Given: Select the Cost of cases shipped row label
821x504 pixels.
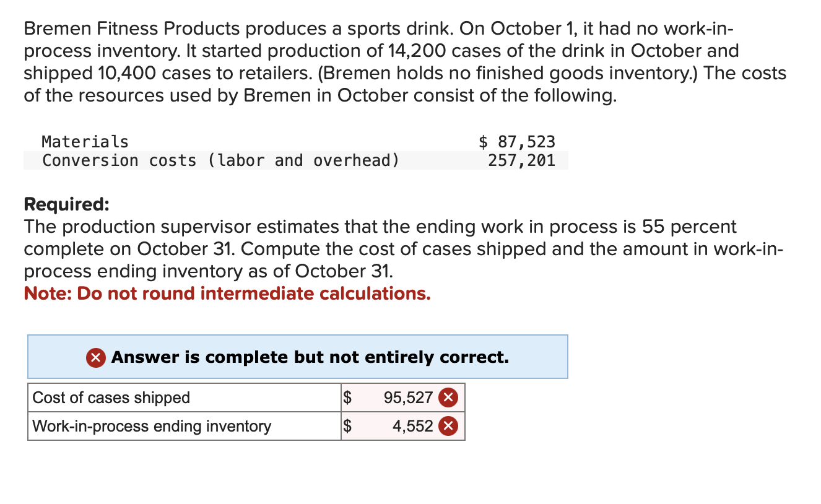Looking at the screenshot, I should click(x=111, y=398).
